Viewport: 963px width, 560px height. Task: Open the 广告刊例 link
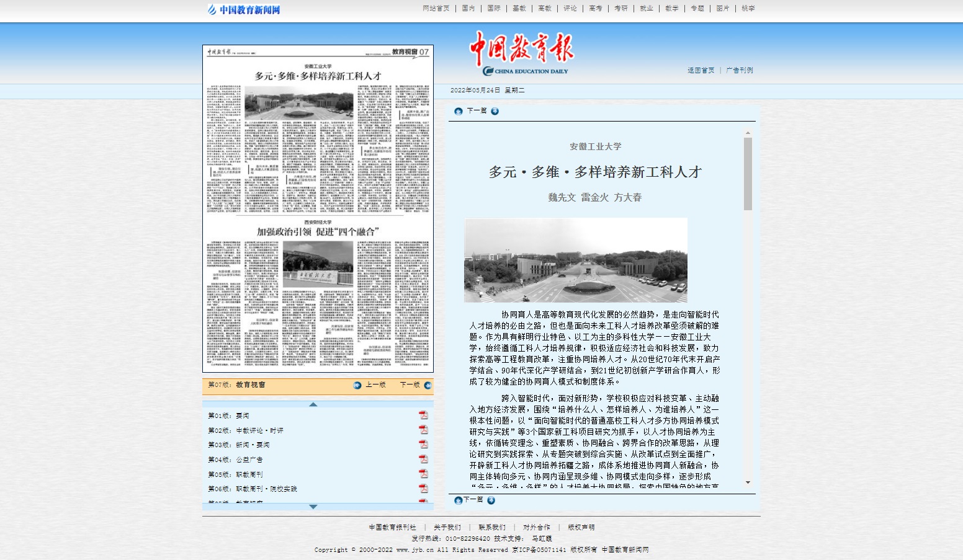740,71
